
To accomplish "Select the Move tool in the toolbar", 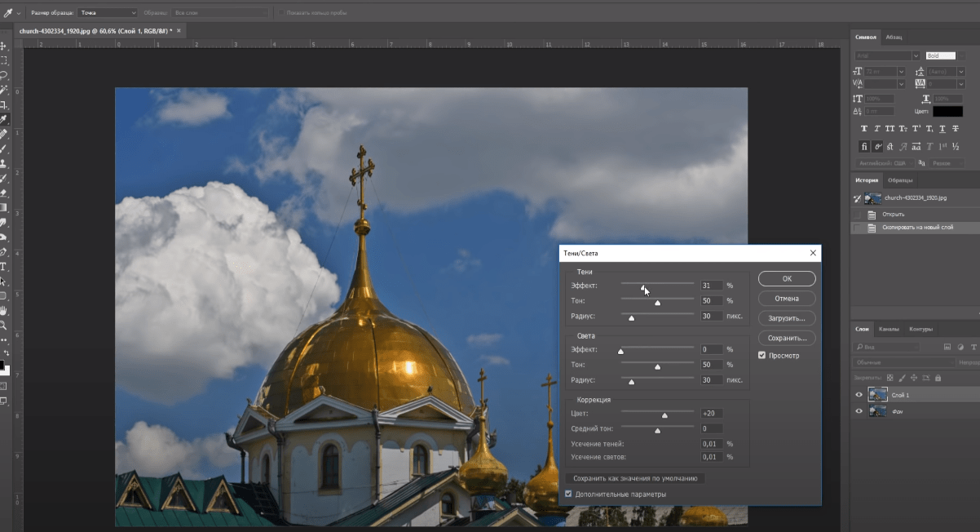I will tap(4, 47).
